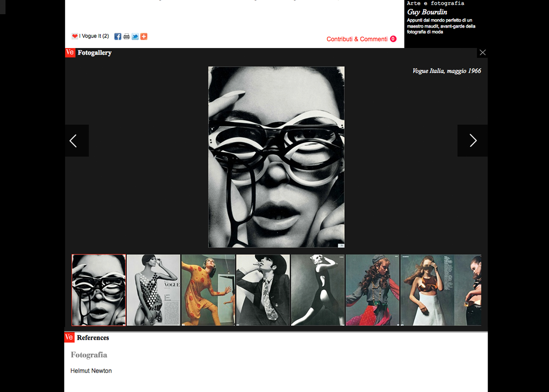The image size is (549, 392).
Task: Select the stacked glasses thumbnail
Action: [99, 290]
